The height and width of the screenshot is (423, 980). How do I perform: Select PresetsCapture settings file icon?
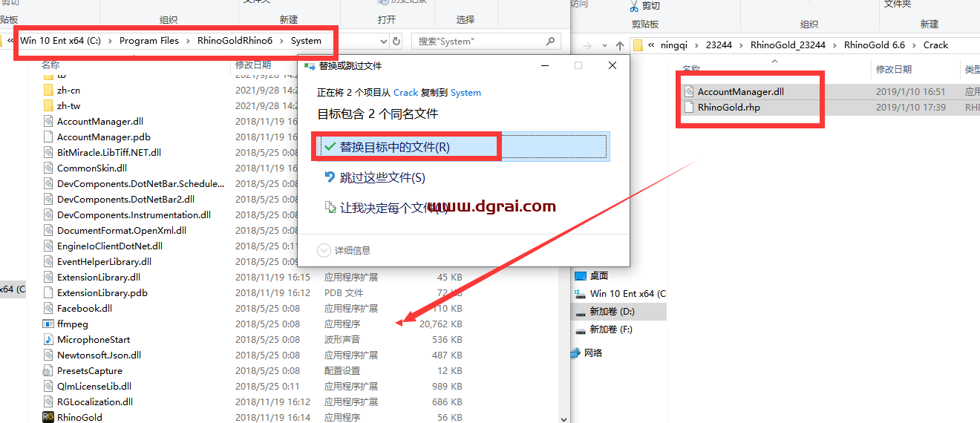point(48,371)
